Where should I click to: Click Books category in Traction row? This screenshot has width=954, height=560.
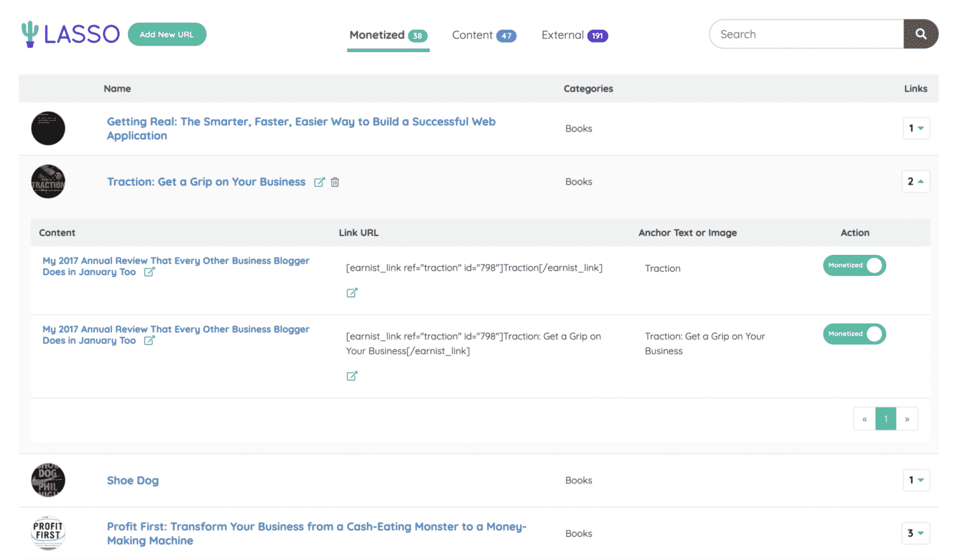coord(579,182)
